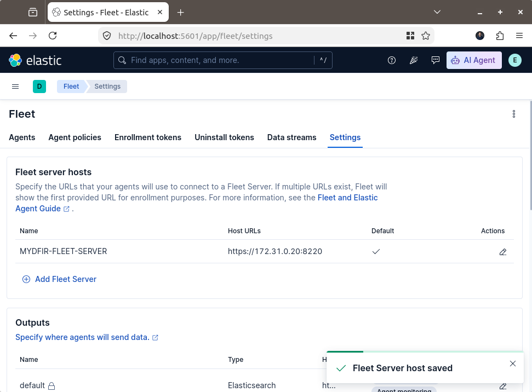The height and width of the screenshot is (392, 532).
Task: Click the browser address bar URL
Action: (x=195, y=36)
